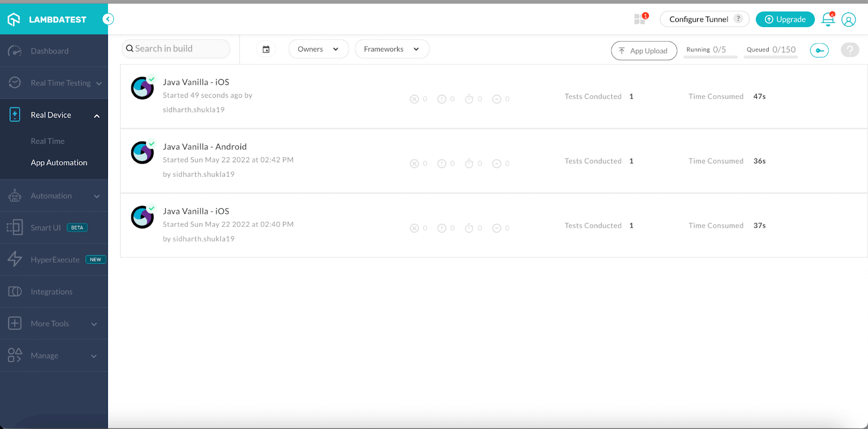Expand the Manage chevron
Image resolution: width=868 pixels, height=429 pixels.
tap(94, 356)
